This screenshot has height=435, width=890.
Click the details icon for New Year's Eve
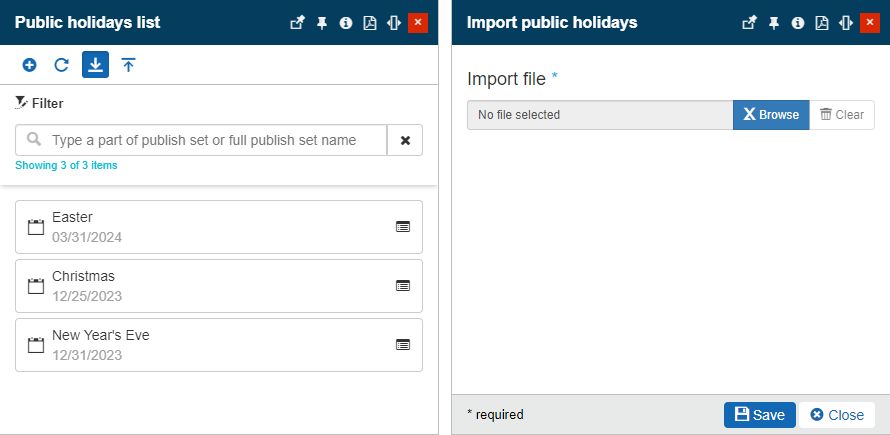pos(402,345)
